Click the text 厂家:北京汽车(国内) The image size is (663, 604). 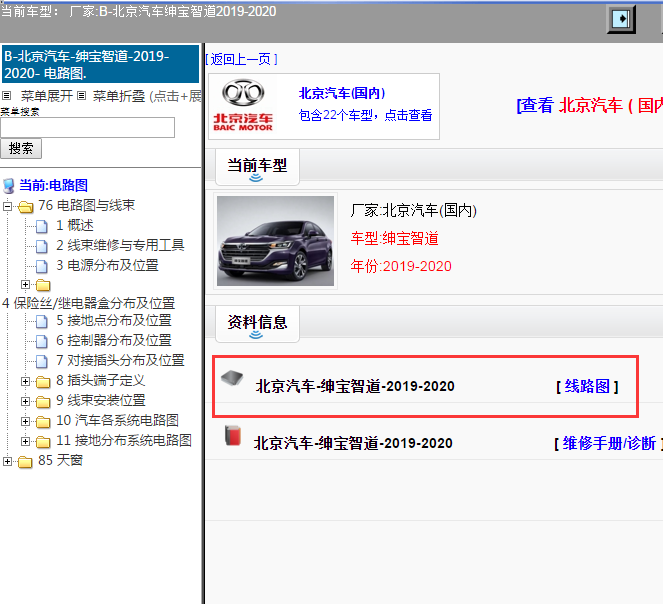tap(414, 210)
